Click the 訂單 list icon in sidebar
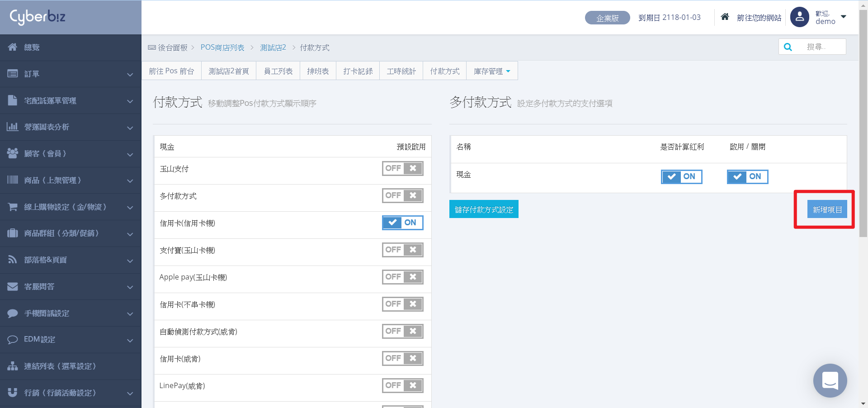 [x=13, y=73]
